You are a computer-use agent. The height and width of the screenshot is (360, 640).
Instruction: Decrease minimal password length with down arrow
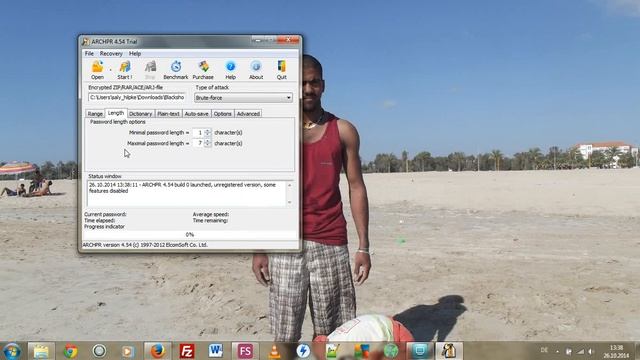coord(208,135)
